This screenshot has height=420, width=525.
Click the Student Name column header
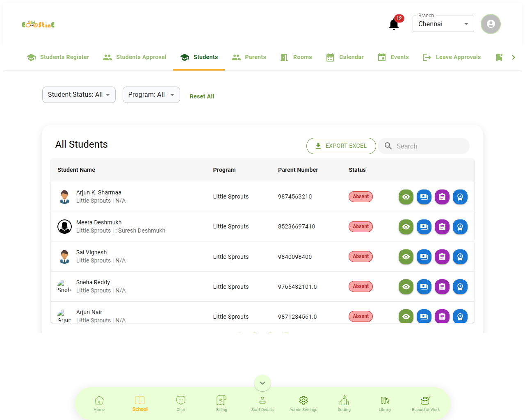click(76, 170)
